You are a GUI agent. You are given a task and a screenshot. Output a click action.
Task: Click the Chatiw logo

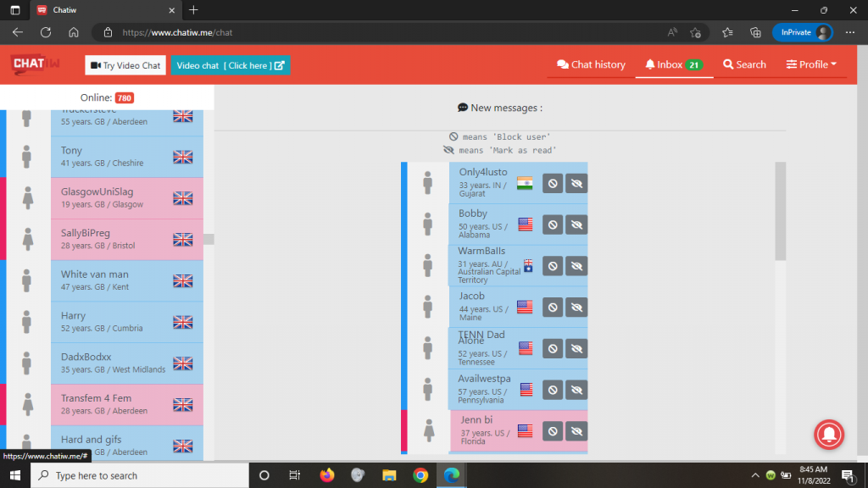(34, 65)
